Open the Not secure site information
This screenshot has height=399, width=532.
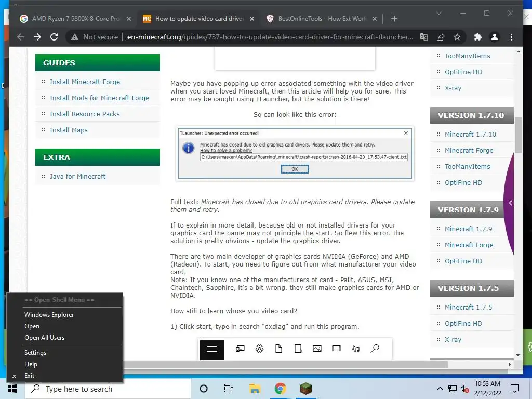point(95,37)
